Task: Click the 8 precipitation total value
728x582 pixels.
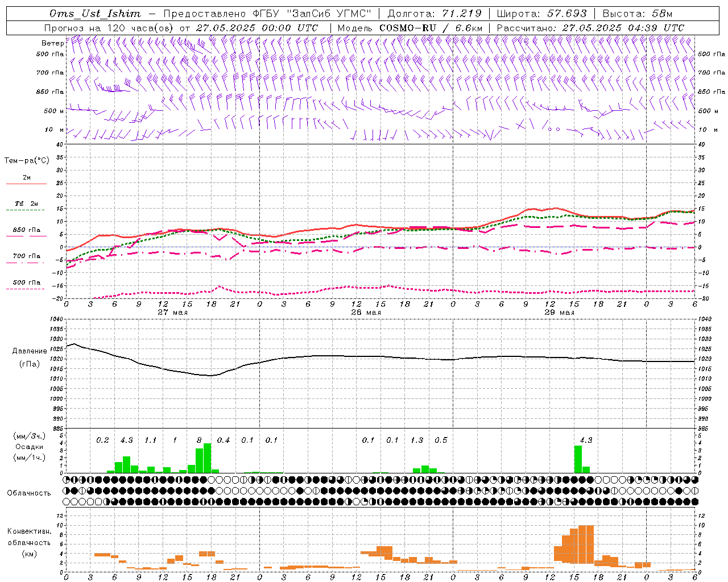Action: pyautogui.click(x=199, y=440)
